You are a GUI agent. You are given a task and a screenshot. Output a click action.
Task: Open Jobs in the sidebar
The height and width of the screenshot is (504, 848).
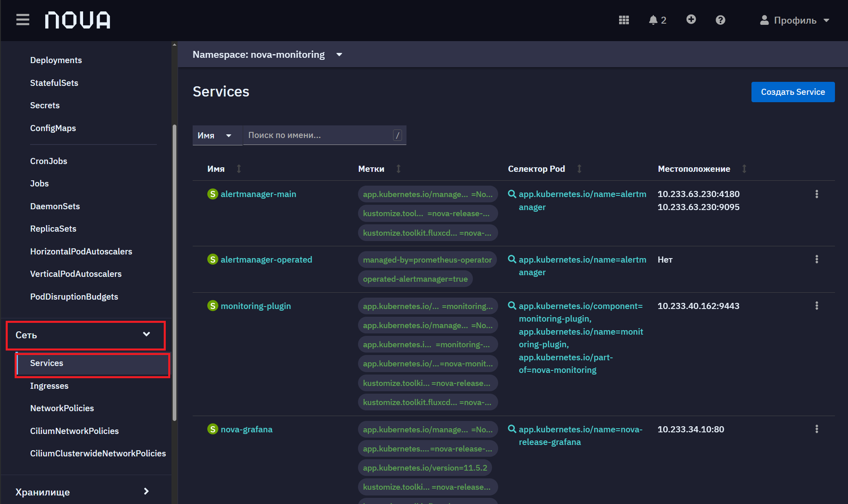coord(40,184)
